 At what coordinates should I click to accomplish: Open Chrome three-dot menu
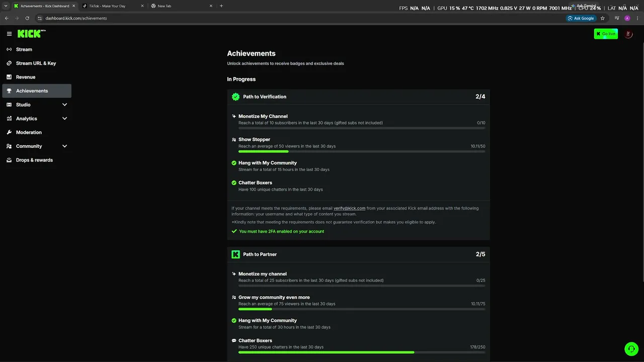click(637, 18)
